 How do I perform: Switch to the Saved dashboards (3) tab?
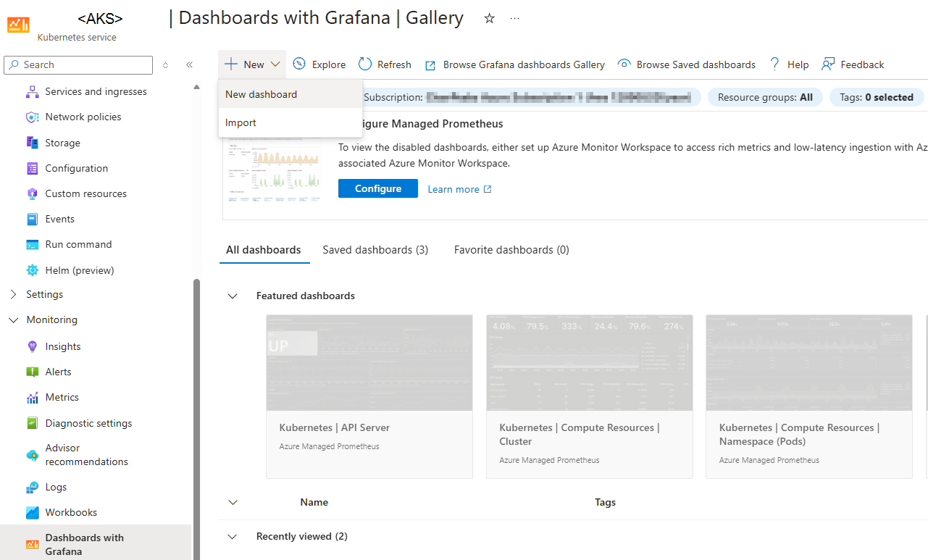pyautogui.click(x=375, y=250)
